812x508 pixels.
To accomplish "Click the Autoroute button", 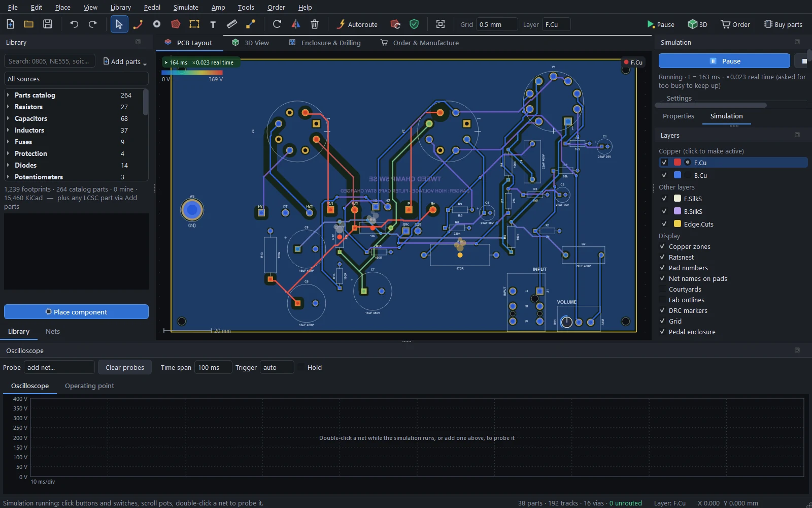I will [x=357, y=24].
